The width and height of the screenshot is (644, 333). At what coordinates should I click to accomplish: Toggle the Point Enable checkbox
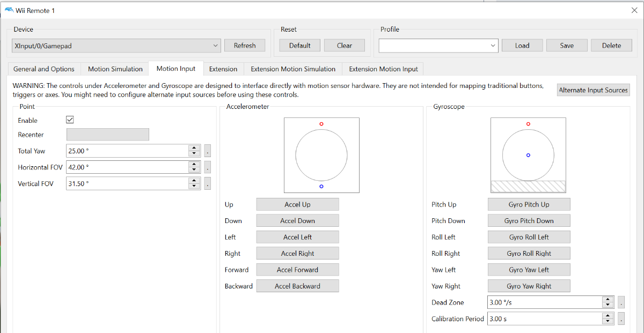click(x=70, y=120)
